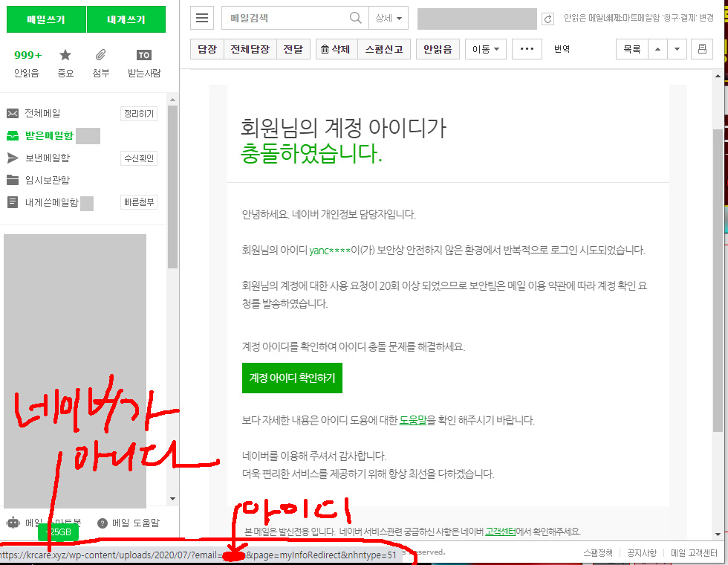
Task: Toggle the hamburger menu icon
Action: coord(202,18)
